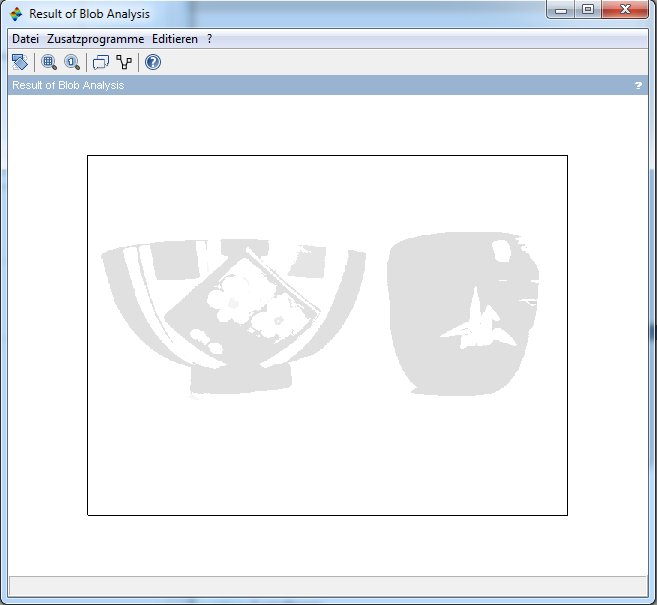Image resolution: width=657 pixels, height=605 pixels.
Task: Close the Result of Blob Analysis window
Action: click(x=625, y=9)
